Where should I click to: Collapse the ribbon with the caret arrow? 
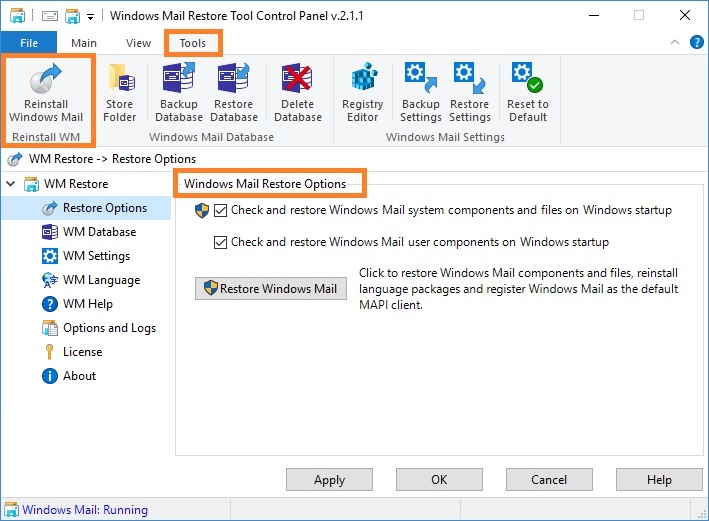click(x=675, y=43)
